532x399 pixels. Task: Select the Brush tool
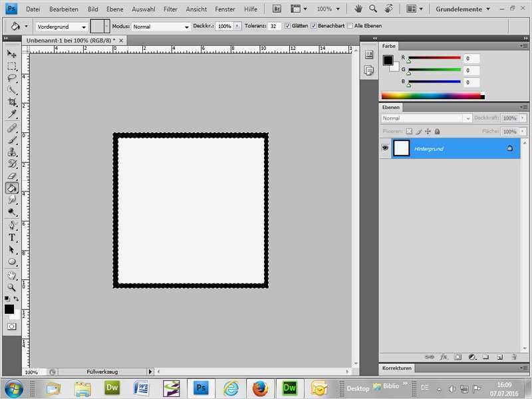11,140
